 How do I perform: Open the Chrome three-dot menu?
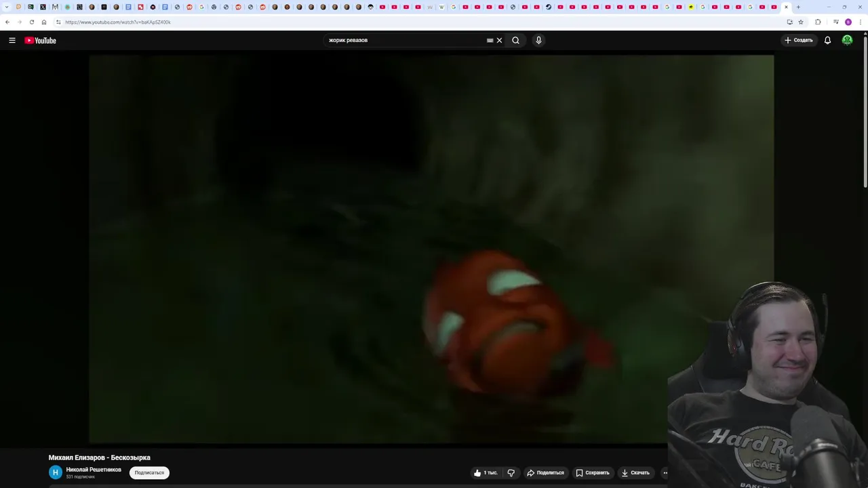860,22
